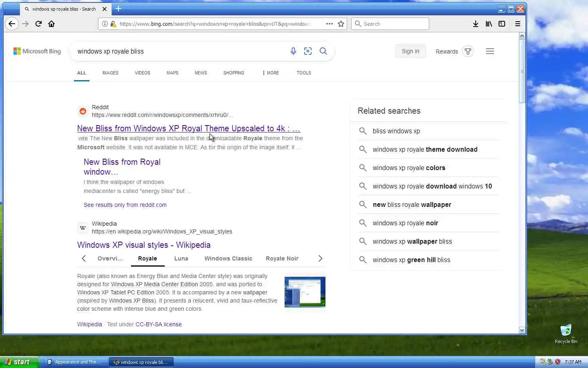This screenshot has width=588, height=368.
Task: Show site information icon in address bar
Action: (x=105, y=24)
